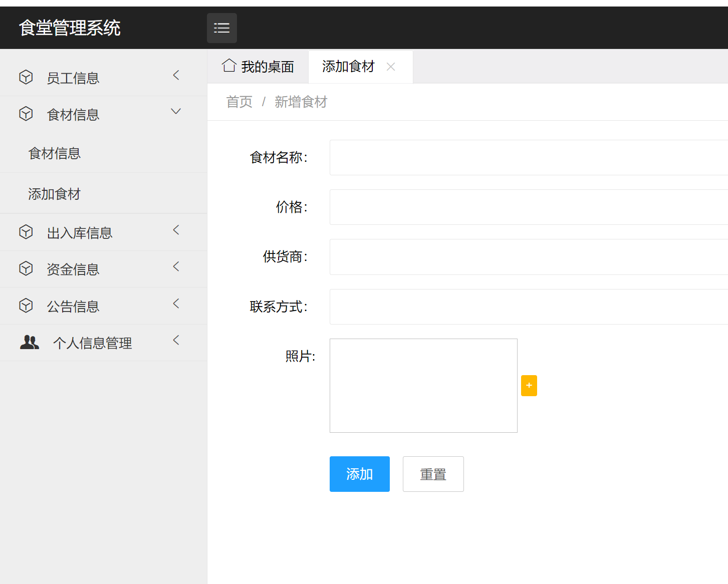
Task: Open the 员工信息 menu
Action: point(103,78)
